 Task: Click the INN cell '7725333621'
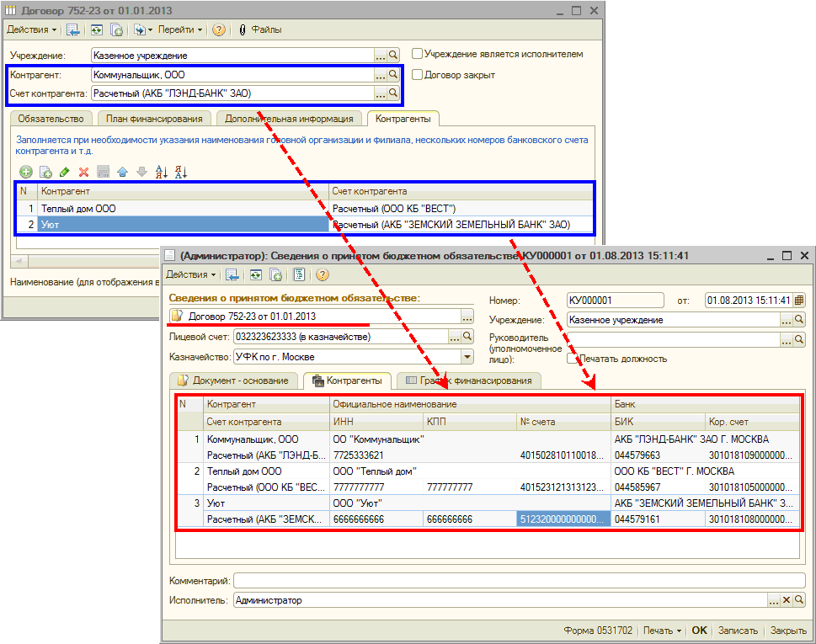pyautogui.click(x=376, y=455)
